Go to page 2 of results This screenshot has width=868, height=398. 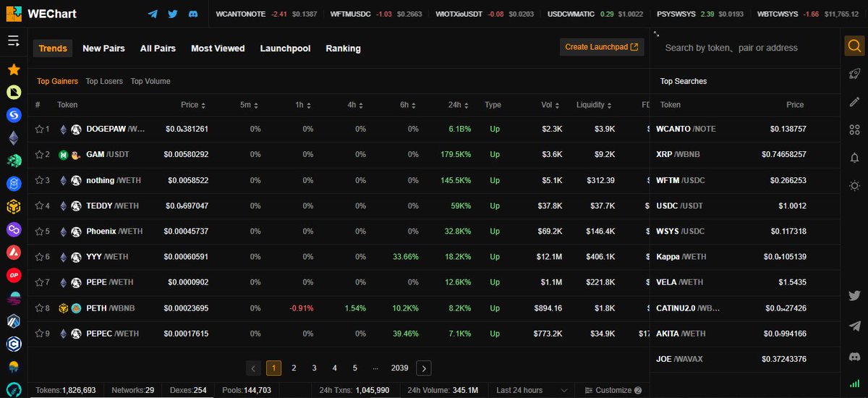click(294, 368)
